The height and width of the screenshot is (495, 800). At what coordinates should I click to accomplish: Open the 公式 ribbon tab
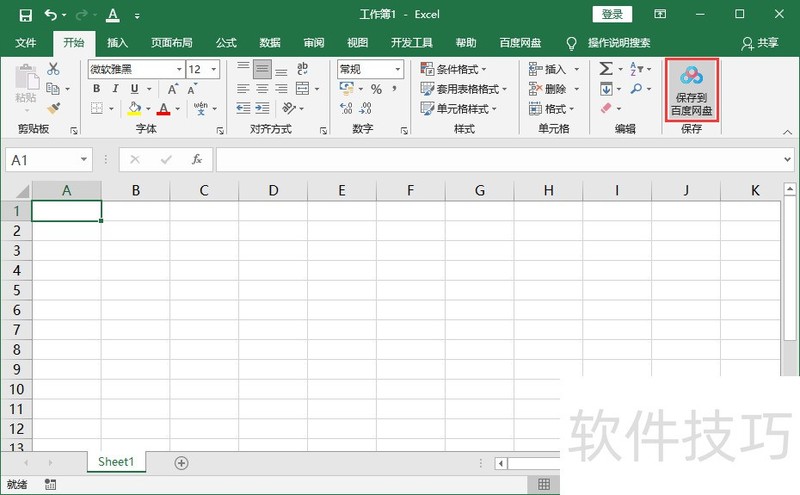(226, 43)
